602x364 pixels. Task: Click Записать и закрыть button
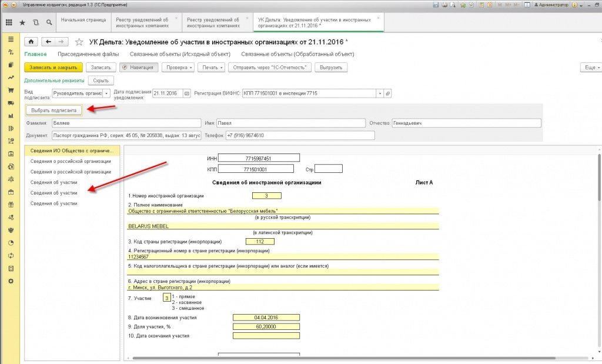coord(53,67)
